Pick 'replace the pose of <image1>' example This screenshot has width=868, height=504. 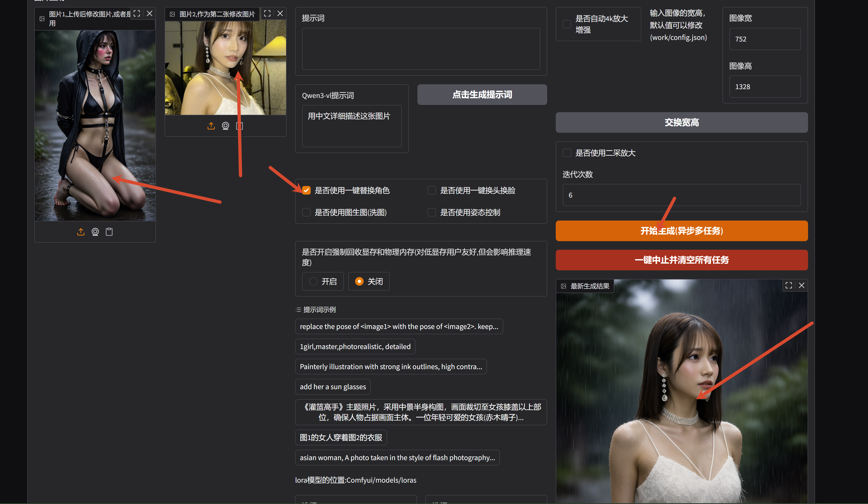click(x=399, y=327)
